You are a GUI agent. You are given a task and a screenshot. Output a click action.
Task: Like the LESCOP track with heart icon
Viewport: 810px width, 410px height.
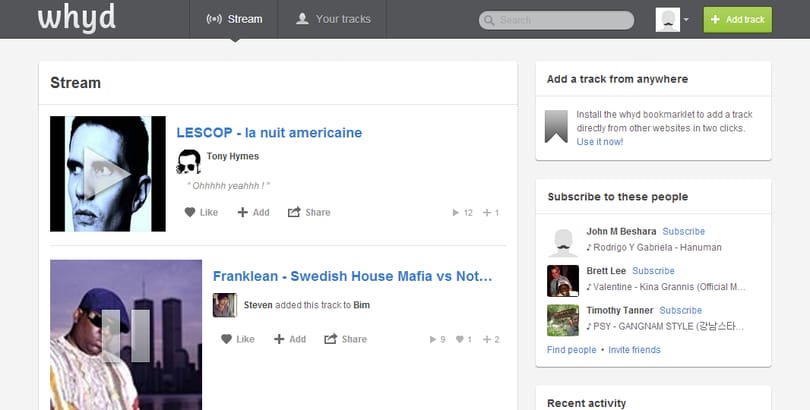click(201, 212)
